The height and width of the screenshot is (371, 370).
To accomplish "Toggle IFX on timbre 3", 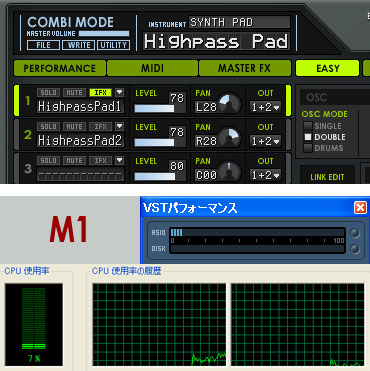I will (100, 160).
